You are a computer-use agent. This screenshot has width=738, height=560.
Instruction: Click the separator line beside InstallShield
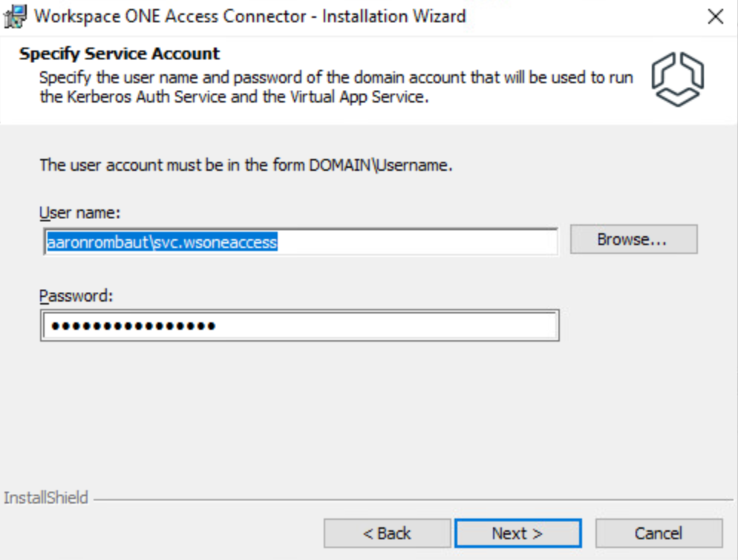click(x=408, y=499)
